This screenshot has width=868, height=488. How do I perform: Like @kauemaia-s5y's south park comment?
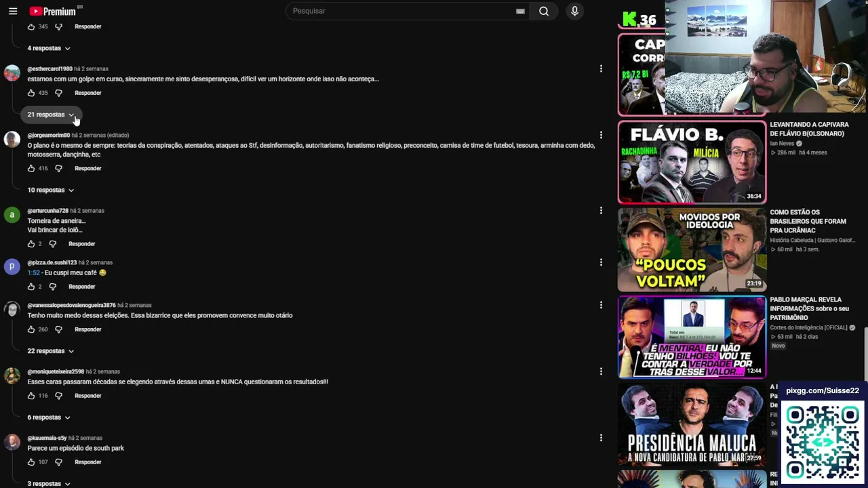[31, 462]
